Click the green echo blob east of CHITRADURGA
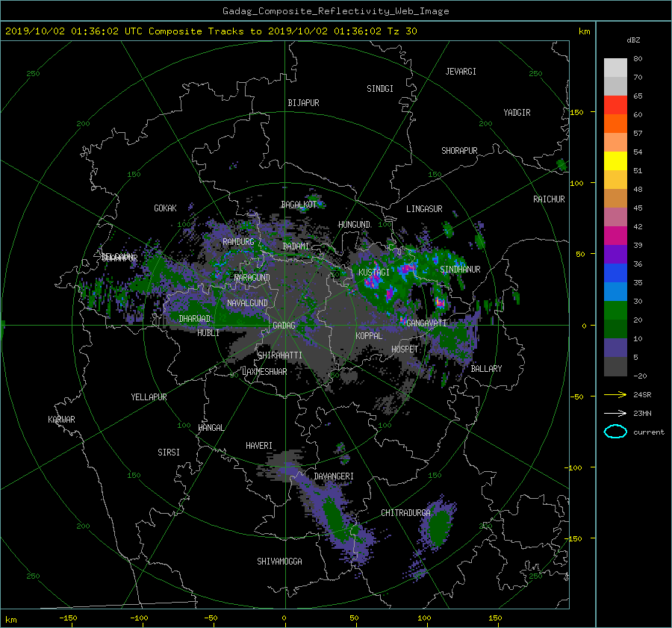The height and width of the screenshot is (628, 672). [438, 526]
